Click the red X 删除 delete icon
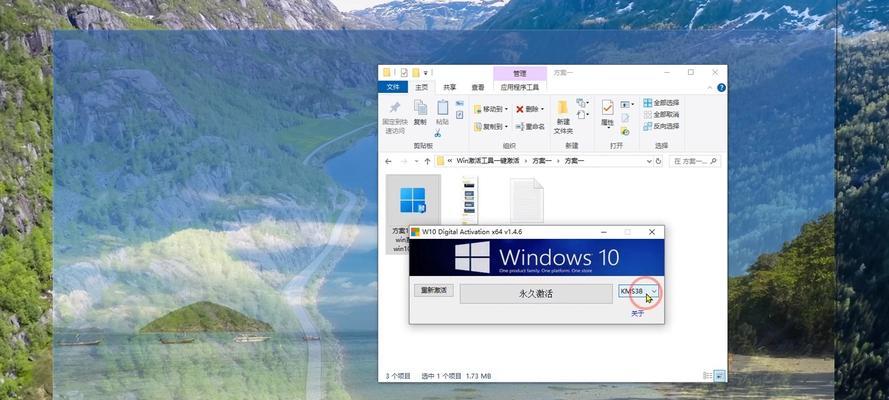The height and width of the screenshot is (400, 889). (519, 109)
